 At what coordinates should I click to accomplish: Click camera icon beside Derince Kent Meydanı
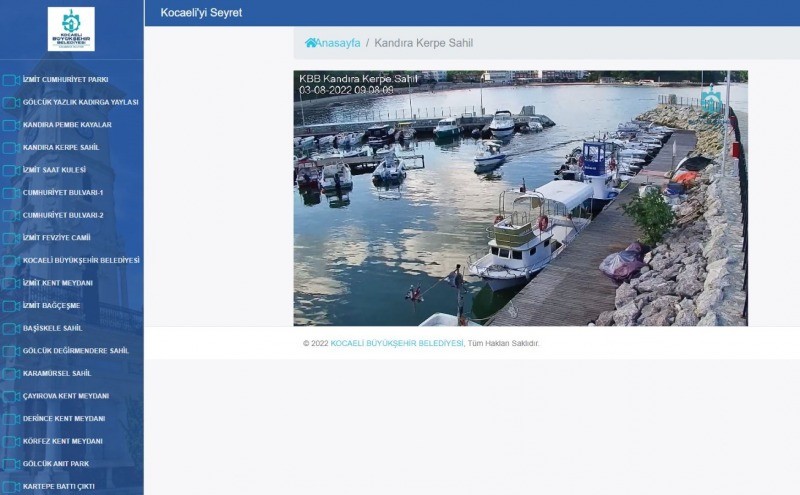11,419
